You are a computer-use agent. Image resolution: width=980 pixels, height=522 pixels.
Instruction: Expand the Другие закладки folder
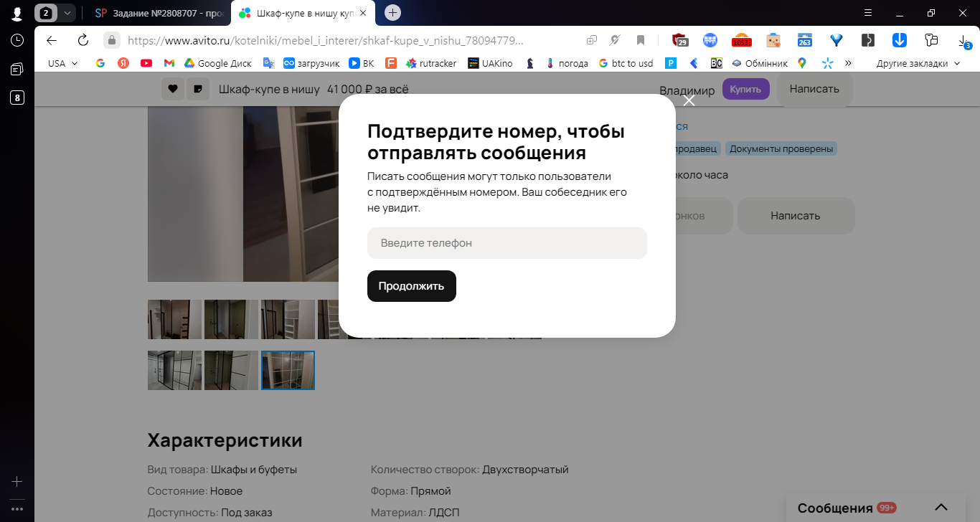coord(918,63)
